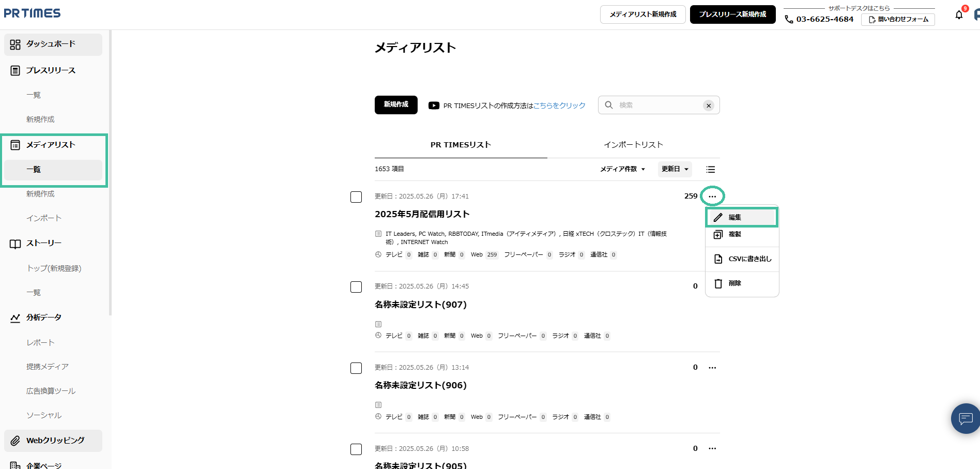This screenshot has height=469, width=980.
Task: Select checkbox for 名称未設定リスト(907)
Action: (356, 287)
